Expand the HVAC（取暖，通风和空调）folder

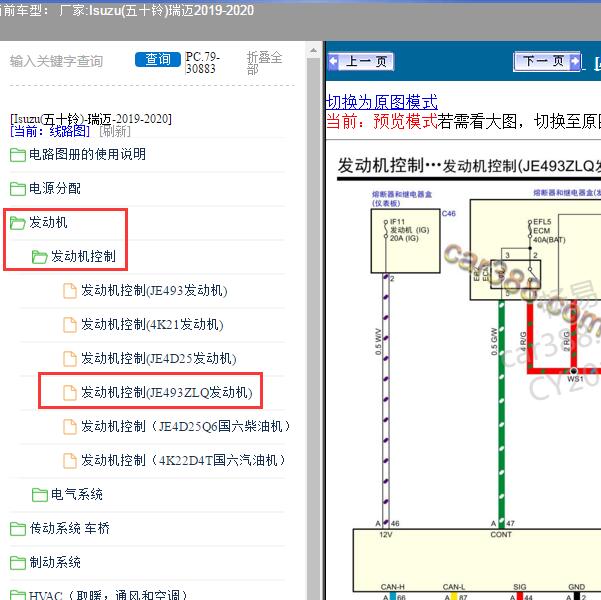pos(108,595)
